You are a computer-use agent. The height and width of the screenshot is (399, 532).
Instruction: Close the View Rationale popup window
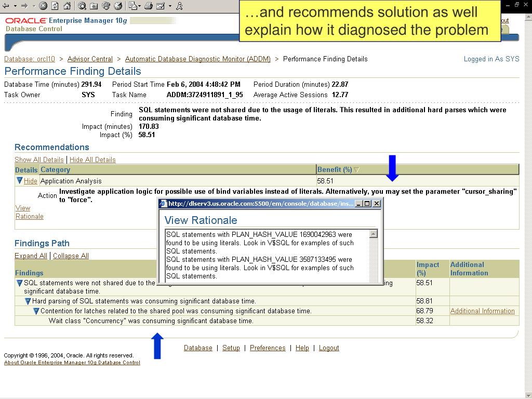click(x=377, y=204)
